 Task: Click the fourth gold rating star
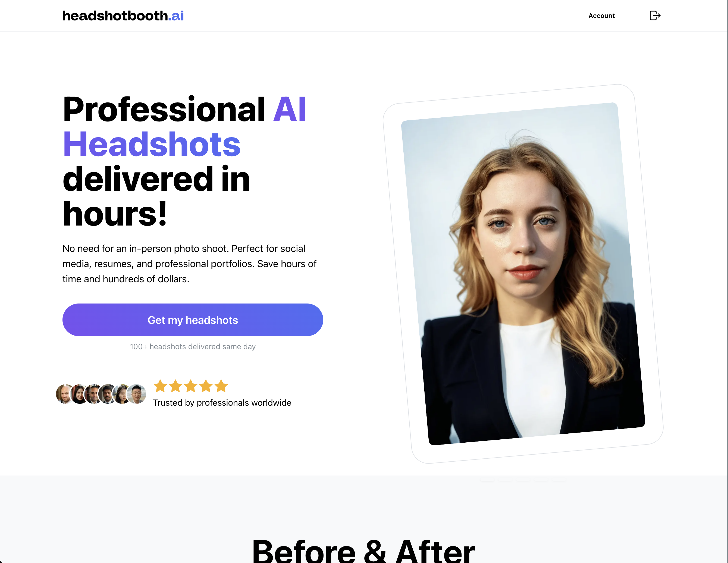pos(206,386)
